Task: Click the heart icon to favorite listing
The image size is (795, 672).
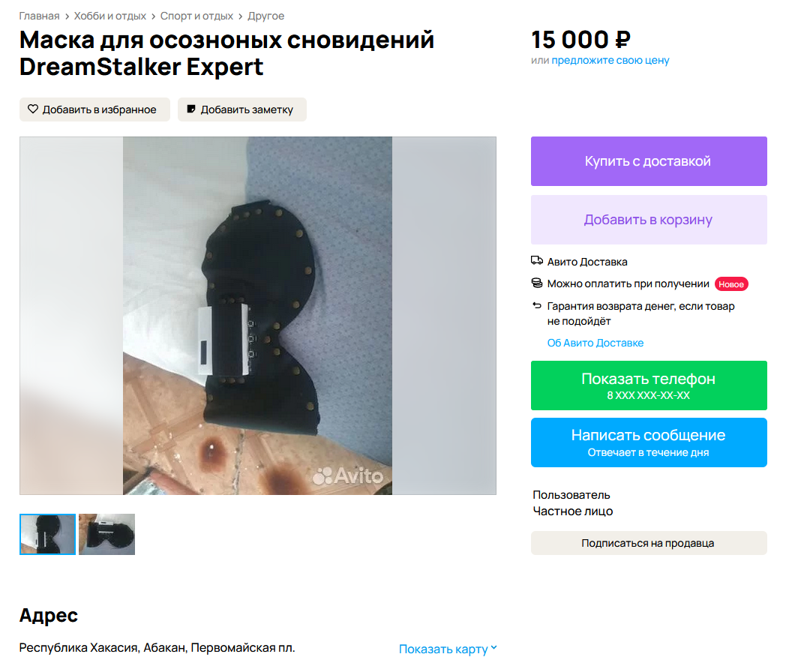Action: point(33,109)
